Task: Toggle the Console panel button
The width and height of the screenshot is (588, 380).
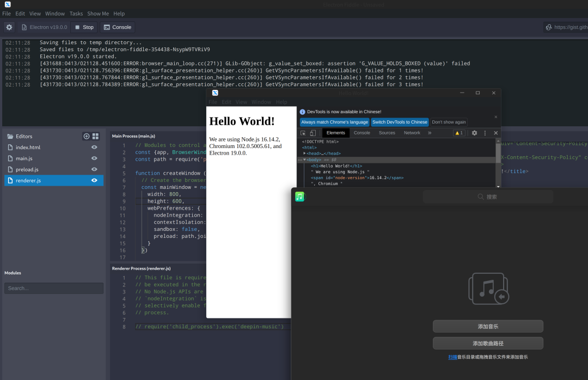Action: point(118,27)
